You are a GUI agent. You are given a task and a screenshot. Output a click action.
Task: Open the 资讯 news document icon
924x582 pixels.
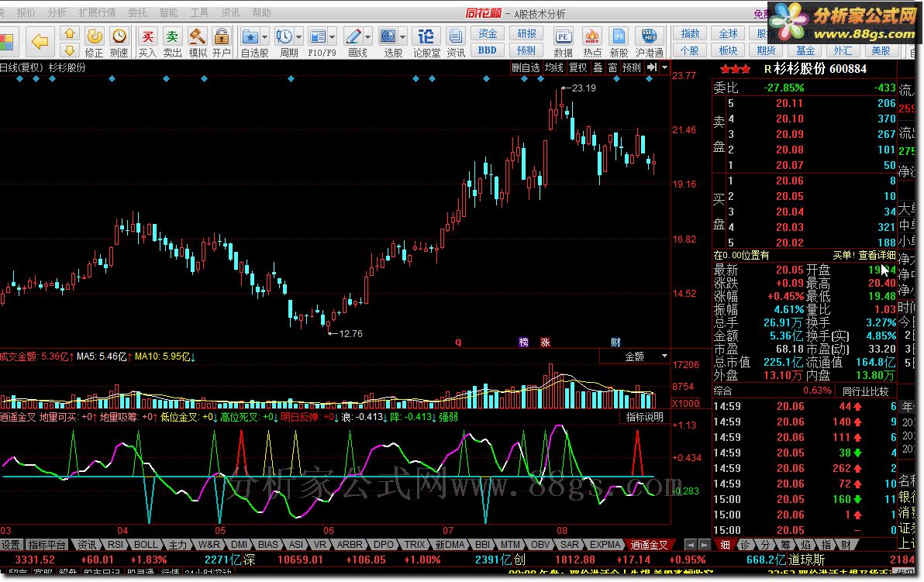coord(456,43)
